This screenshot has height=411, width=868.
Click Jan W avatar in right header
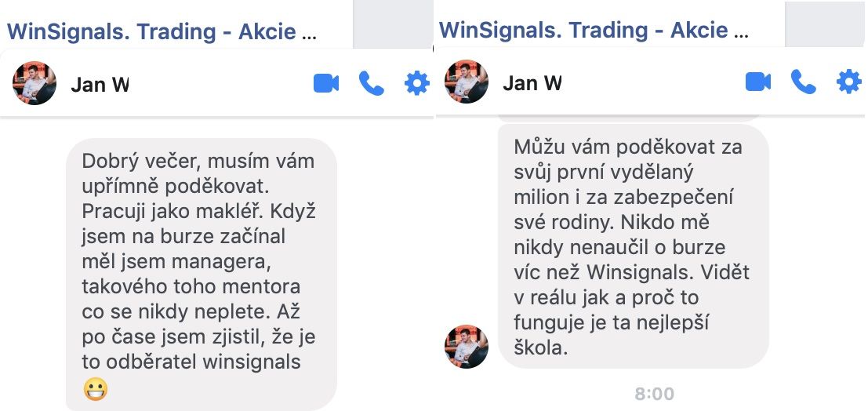click(466, 82)
